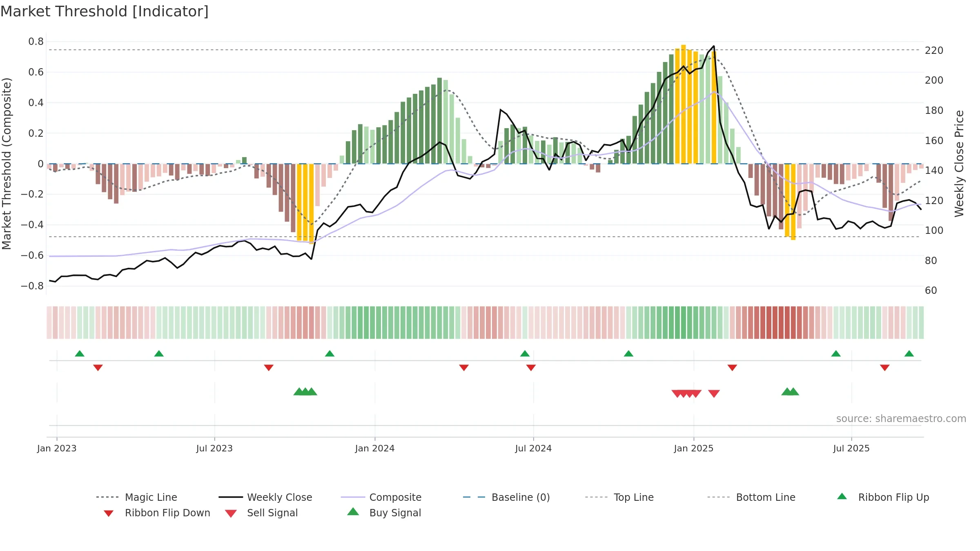The image size is (980, 551).
Task: Toggle the Baseline (0) legend entry
Action: tap(506, 497)
